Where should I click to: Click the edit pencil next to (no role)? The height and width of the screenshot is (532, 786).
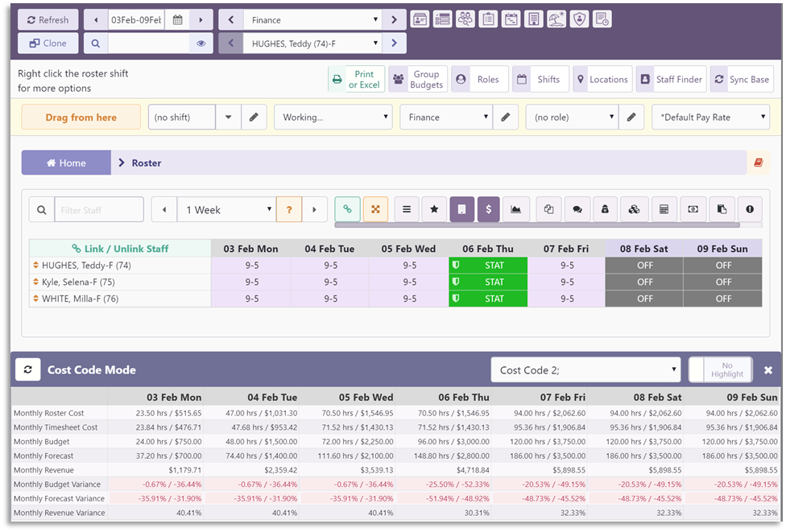click(631, 118)
